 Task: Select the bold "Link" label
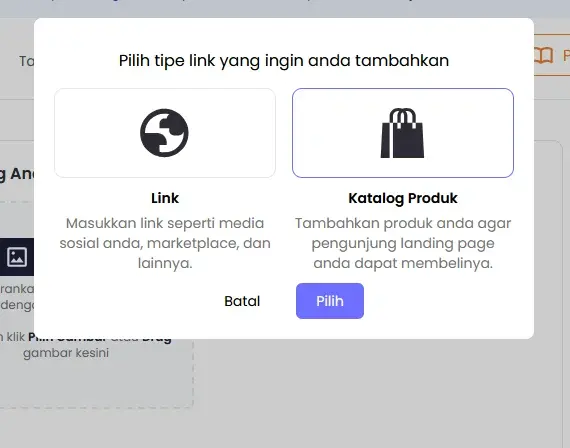(165, 198)
